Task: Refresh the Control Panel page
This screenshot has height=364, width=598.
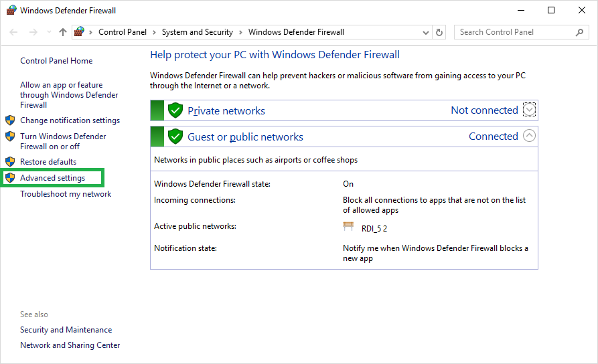Action: pos(439,32)
